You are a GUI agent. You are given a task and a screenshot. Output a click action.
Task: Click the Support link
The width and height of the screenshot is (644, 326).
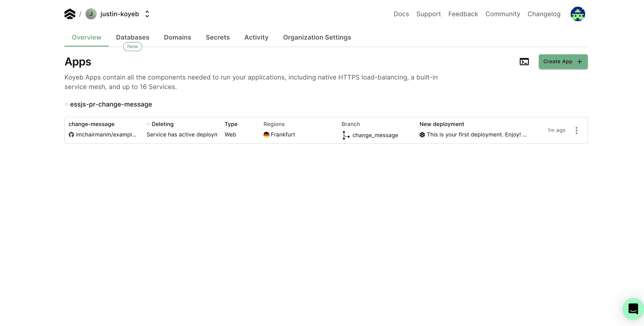(x=428, y=14)
